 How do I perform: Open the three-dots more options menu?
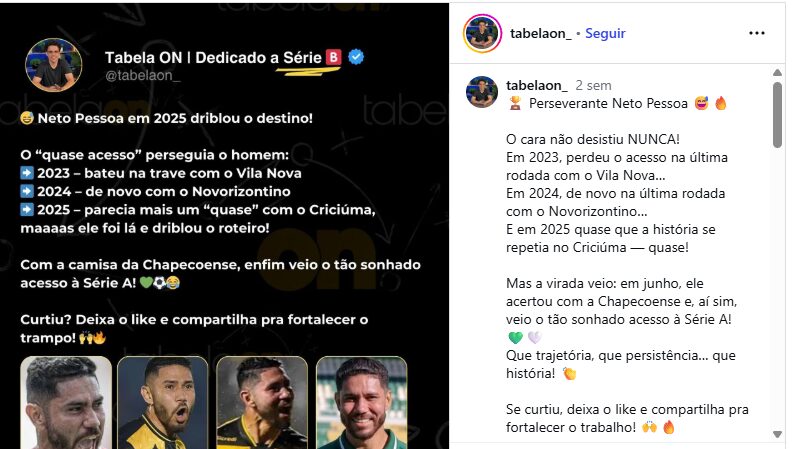point(756,33)
